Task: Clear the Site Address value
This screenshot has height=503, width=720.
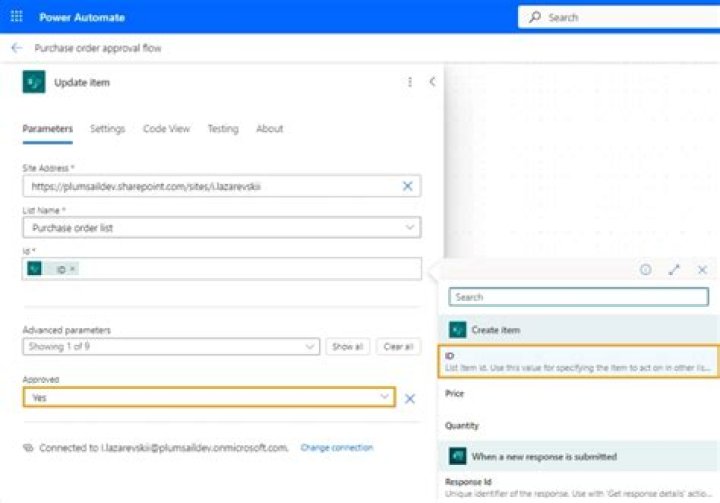Action: pos(407,186)
